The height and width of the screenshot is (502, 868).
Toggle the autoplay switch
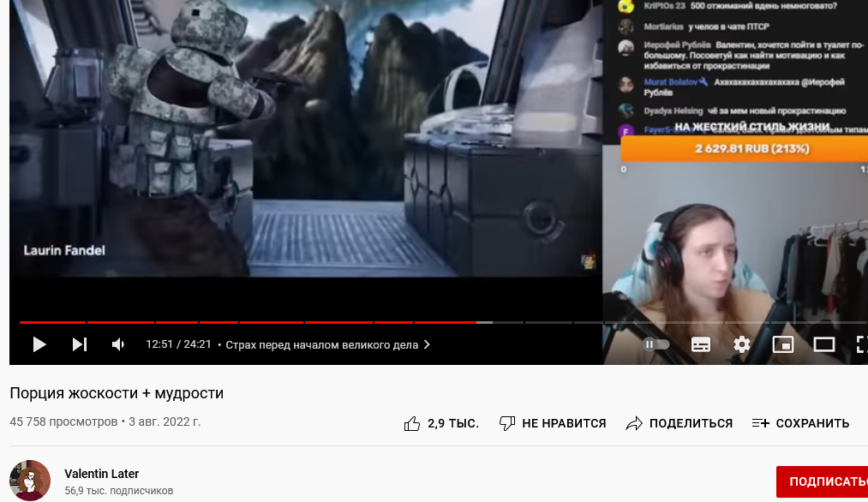pyautogui.click(x=656, y=345)
